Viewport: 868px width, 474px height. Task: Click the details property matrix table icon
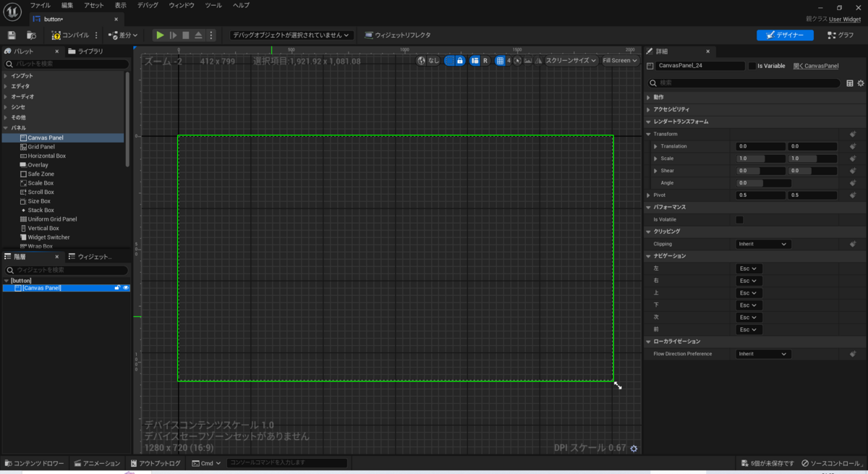coord(850,83)
